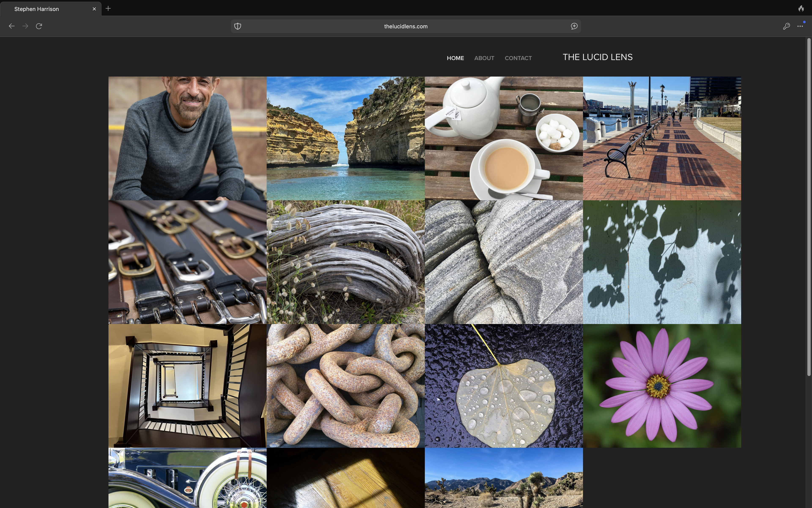812x508 pixels.
Task: Open the passwords key icon
Action: 786,26
